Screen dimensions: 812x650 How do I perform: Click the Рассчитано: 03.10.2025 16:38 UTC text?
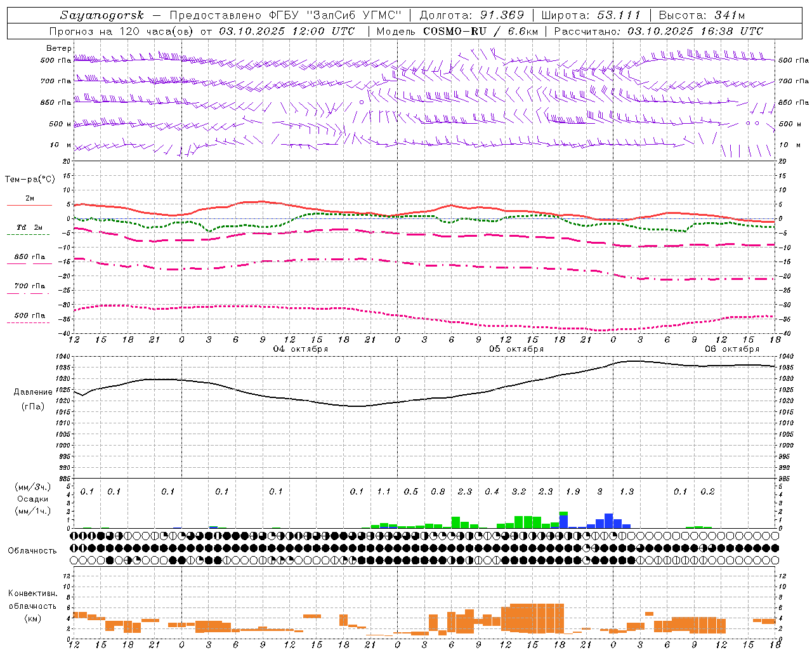[x=658, y=31]
